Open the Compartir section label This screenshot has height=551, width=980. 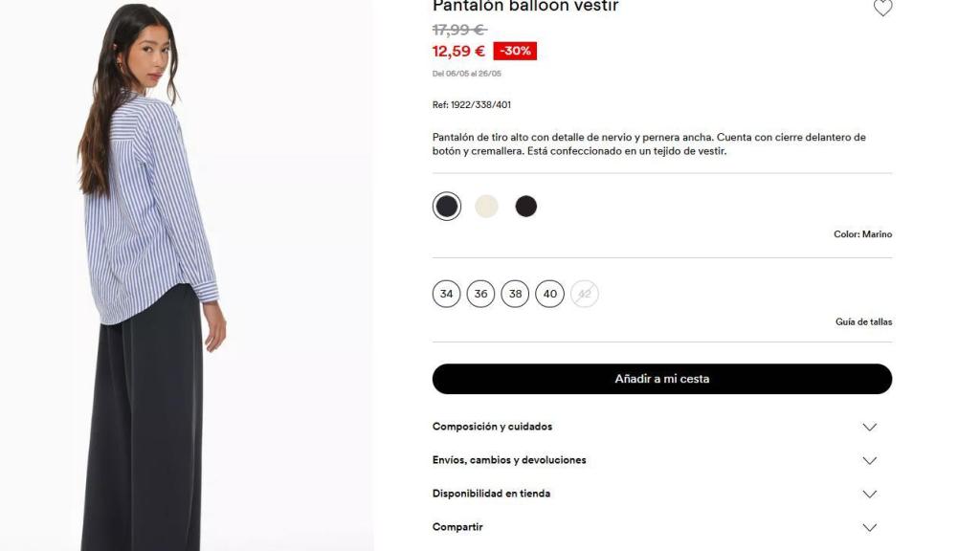[457, 527]
